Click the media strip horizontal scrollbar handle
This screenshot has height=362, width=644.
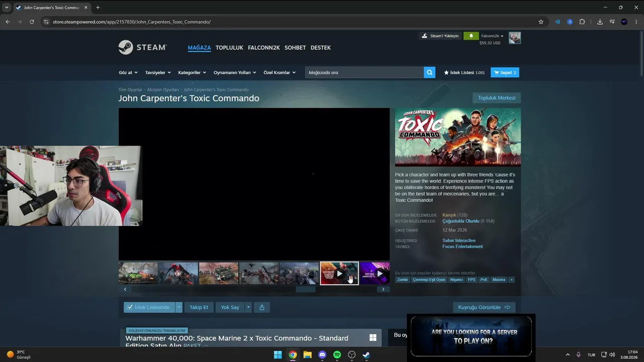click(305, 289)
